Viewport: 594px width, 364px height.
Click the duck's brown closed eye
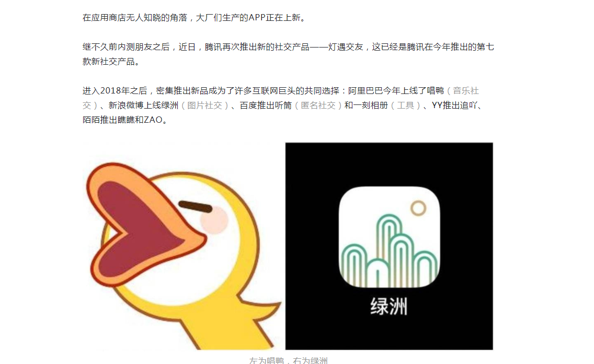195,206
